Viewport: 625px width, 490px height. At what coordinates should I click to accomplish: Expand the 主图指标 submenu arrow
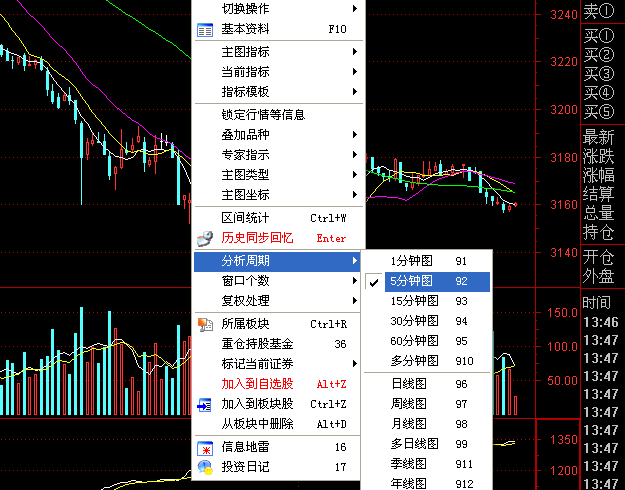pyautogui.click(x=354, y=52)
